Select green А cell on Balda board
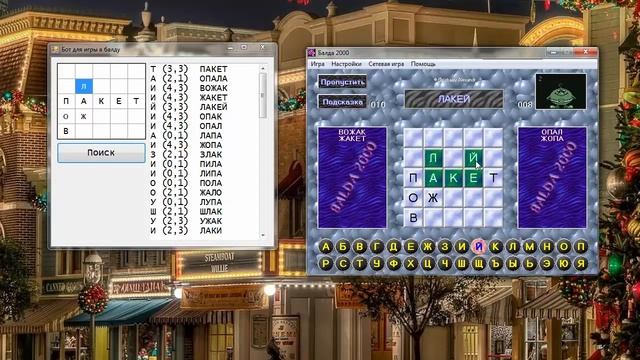 [433, 178]
